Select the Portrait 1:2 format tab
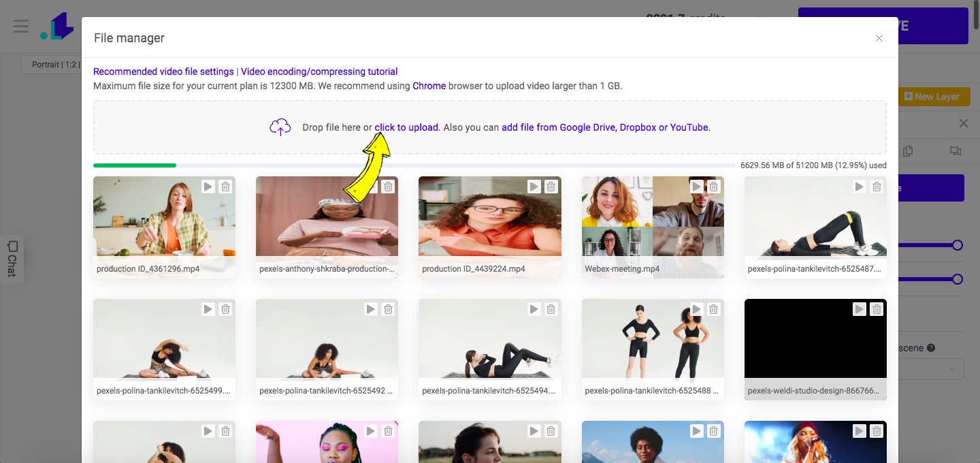The image size is (980, 463). tap(52, 64)
